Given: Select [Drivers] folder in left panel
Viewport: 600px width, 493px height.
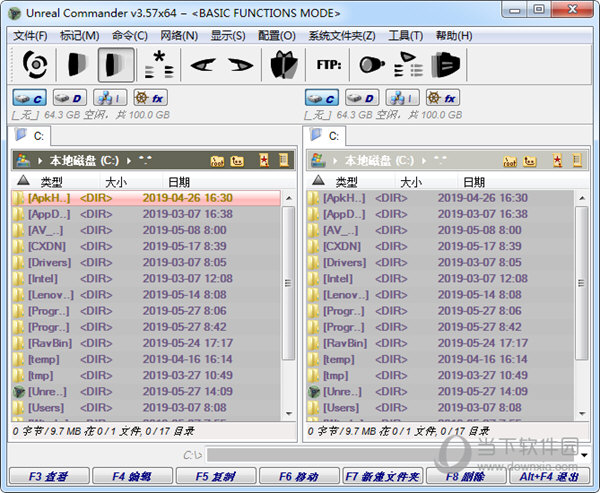Looking at the screenshot, I should (x=146, y=263).
